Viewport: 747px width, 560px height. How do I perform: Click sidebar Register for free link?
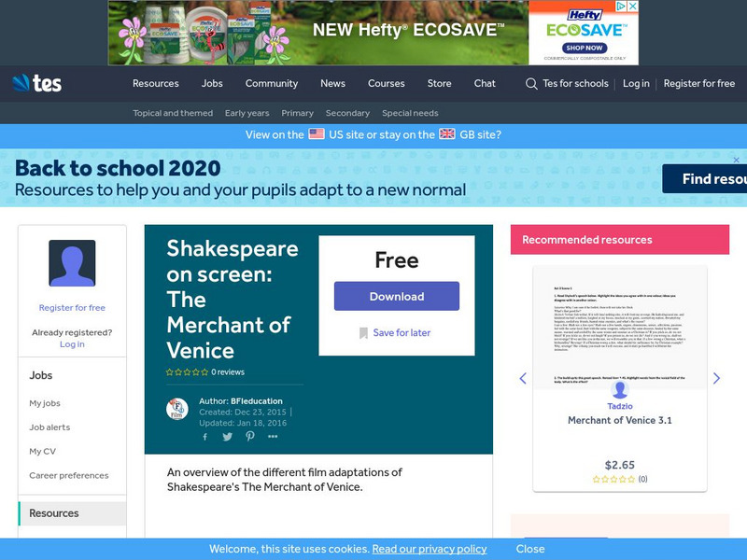72,308
